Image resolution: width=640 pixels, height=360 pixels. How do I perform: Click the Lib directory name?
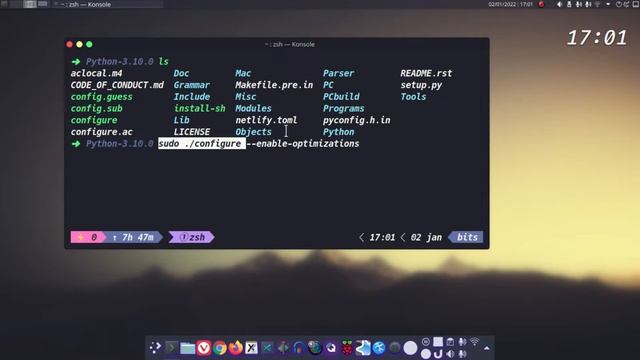(181, 120)
